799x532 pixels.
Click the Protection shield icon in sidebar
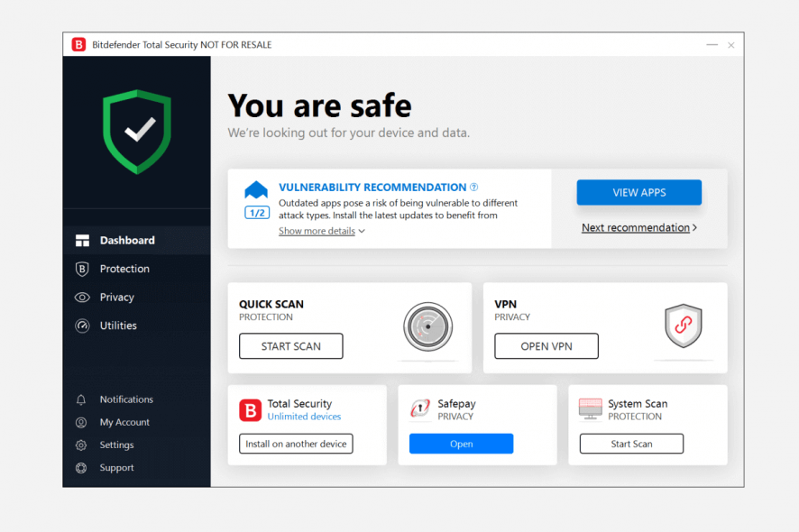point(82,269)
